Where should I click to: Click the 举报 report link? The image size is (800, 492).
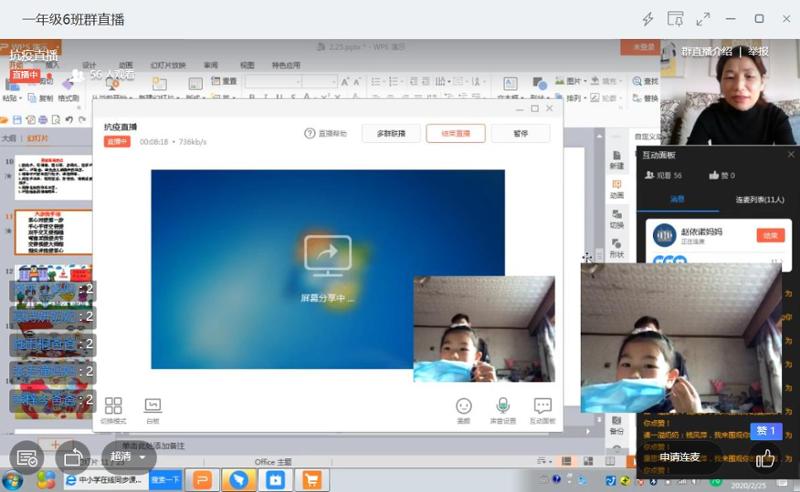click(759, 51)
